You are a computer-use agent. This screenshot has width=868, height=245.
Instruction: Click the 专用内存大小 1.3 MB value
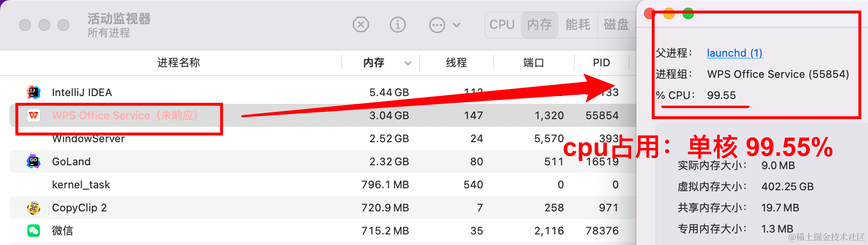point(777,229)
